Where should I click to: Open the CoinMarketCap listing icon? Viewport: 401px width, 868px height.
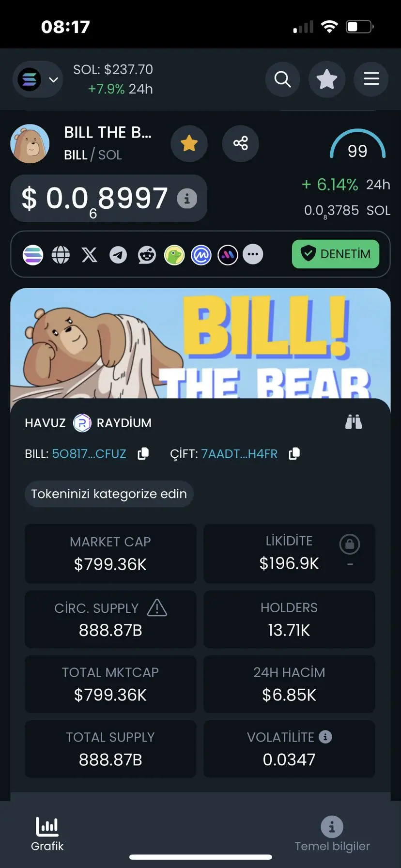coord(201,254)
